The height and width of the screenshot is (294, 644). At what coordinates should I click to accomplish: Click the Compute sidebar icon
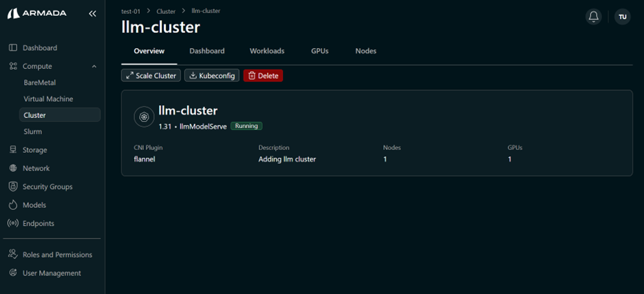coord(13,66)
